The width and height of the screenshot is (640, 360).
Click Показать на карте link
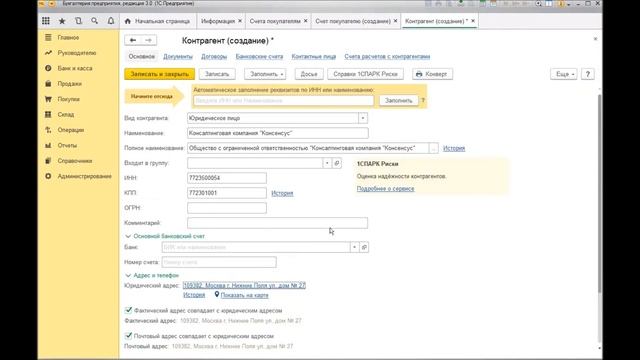coord(244,295)
